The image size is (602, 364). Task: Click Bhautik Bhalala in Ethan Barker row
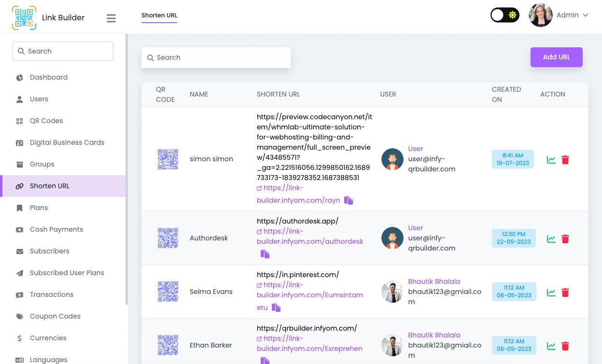[x=434, y=335]
